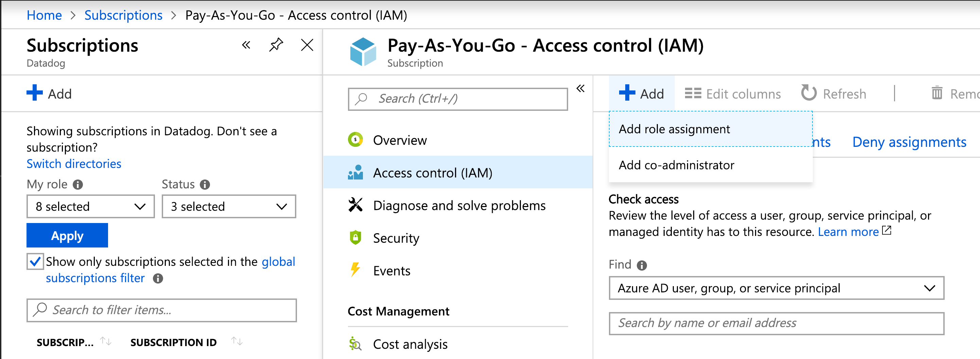This screenshot has height=359, width=980.
Task: Click the info icon next to Find
Action: tap(642, 265)
